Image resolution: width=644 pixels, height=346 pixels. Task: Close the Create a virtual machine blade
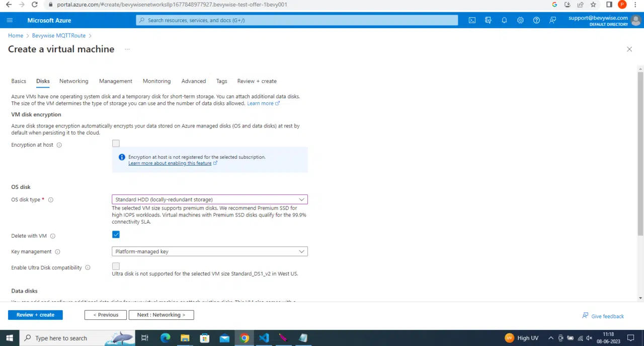(x=629, y=49)
